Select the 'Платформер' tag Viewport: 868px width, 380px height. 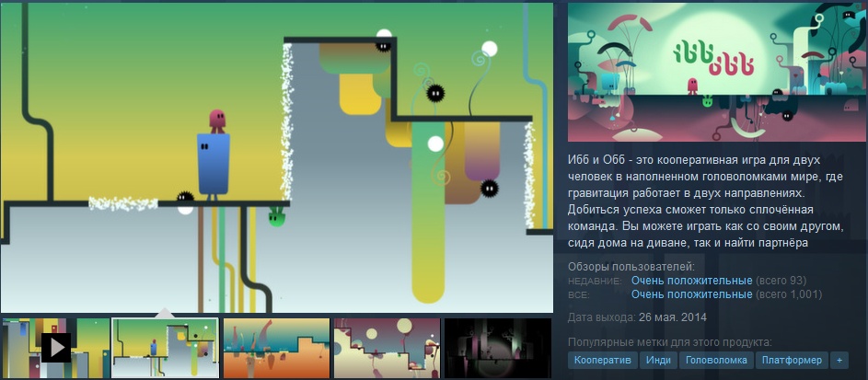pos(792,360)
